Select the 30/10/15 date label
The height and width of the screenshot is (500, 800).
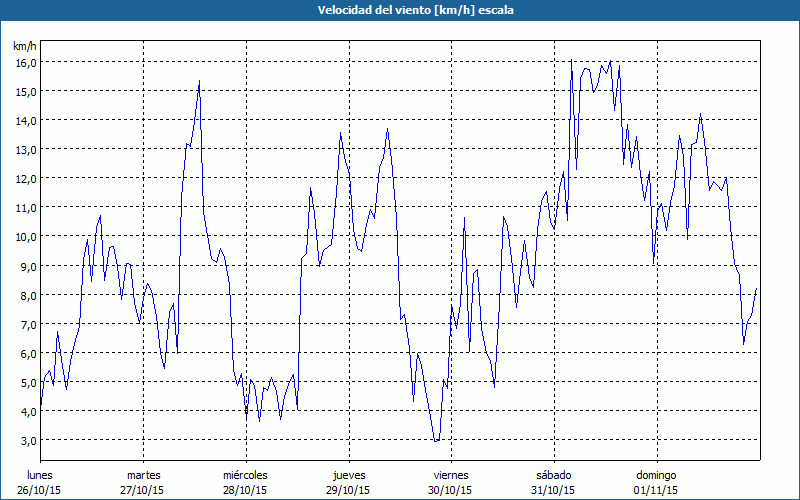[x=451, y=490]
